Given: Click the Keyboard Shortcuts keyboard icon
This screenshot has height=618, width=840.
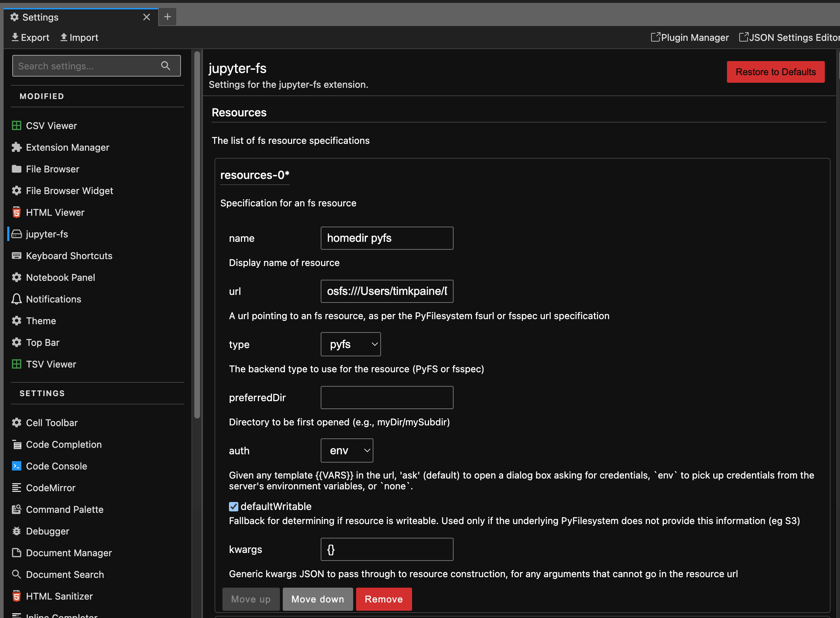Looking at the screenshot, I should (x=17, y=256).
